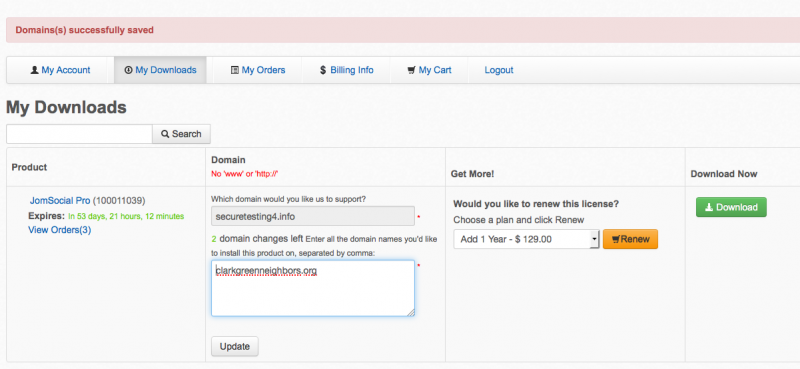Open the My Orders tab

point(258,70)
